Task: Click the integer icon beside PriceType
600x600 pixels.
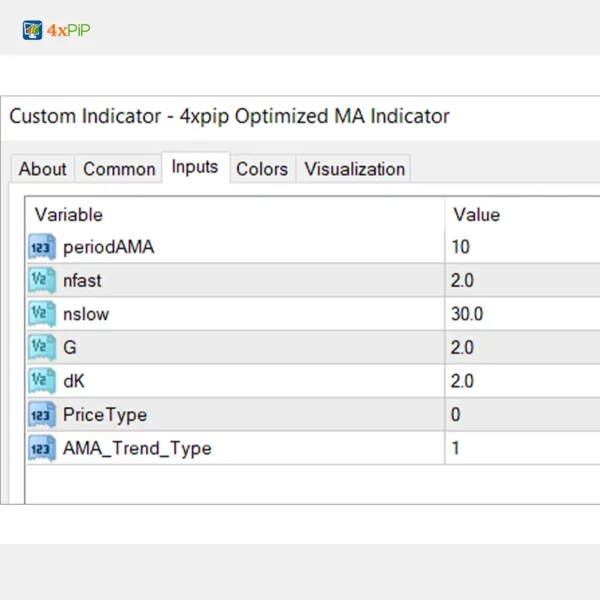Action: coord(42,415)
